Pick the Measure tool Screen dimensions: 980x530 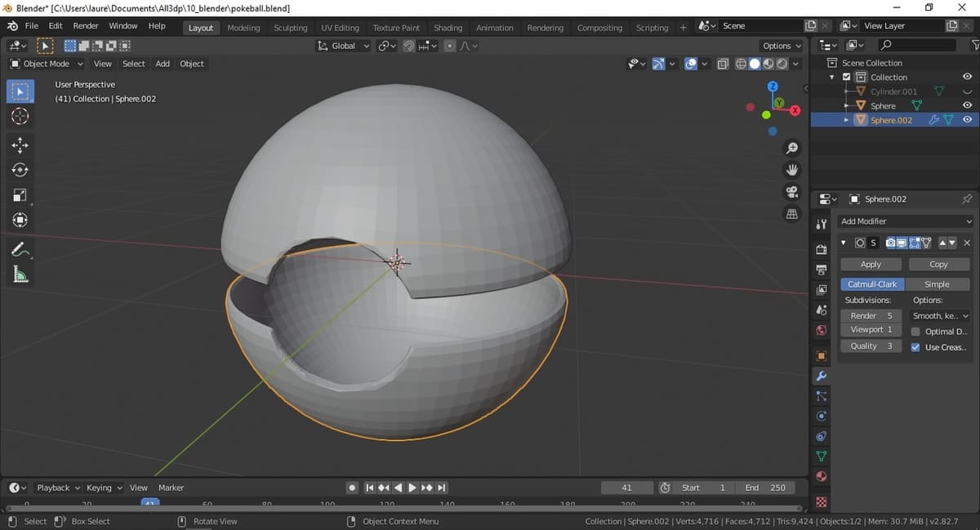[x=20, y=275]
